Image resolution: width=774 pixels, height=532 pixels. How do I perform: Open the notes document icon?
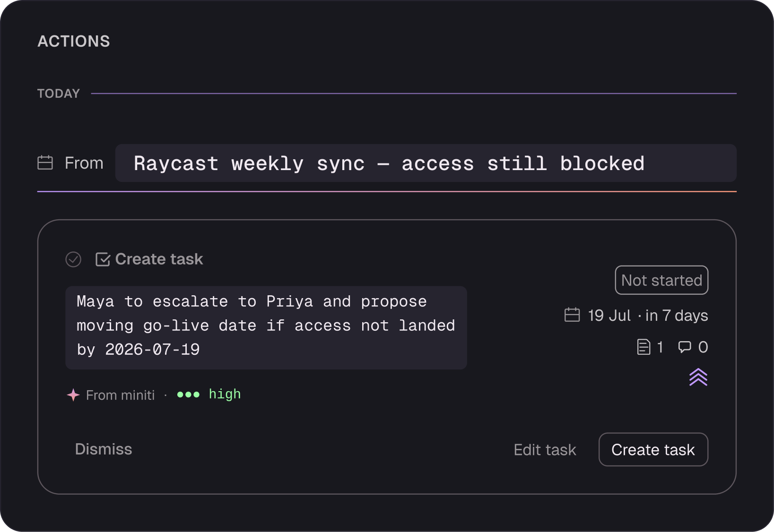[x=644, y=347]
